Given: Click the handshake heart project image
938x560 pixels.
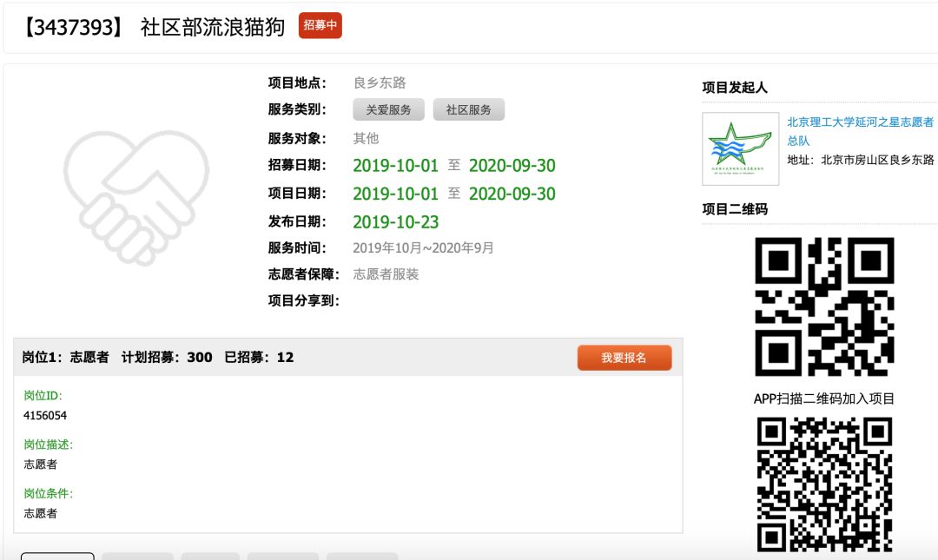Looking at the screenshot, I should click(137, 197).
